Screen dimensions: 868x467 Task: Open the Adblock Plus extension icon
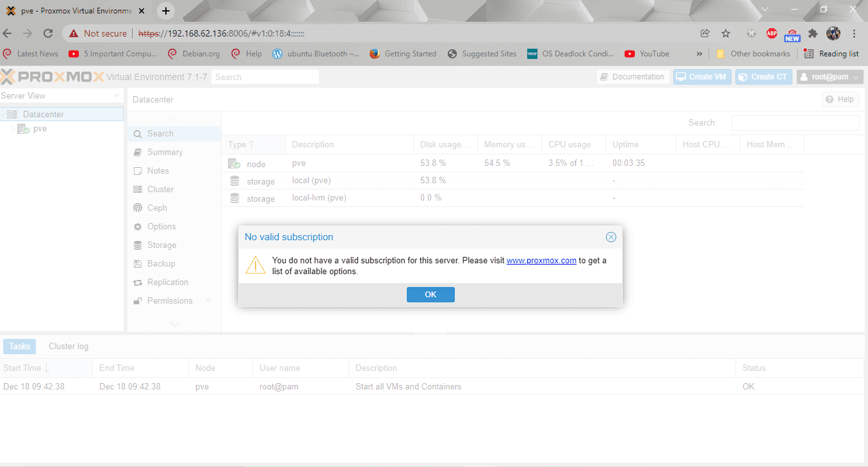[x=772, y=33]
